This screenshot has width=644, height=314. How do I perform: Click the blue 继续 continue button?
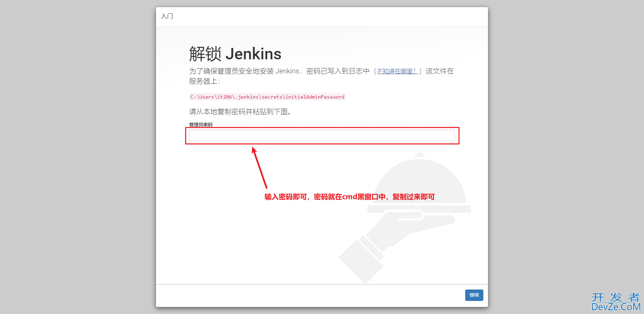pos(474,295)
